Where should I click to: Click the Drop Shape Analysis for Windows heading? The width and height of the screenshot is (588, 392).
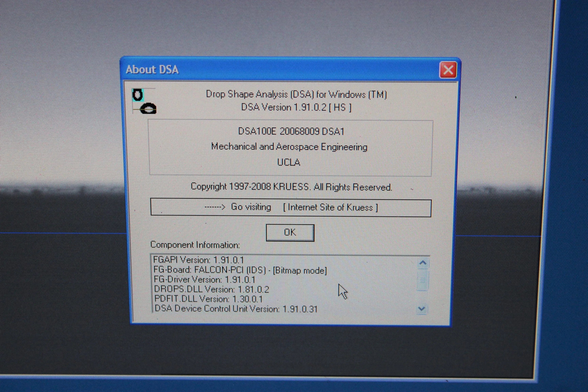[296, 94]
